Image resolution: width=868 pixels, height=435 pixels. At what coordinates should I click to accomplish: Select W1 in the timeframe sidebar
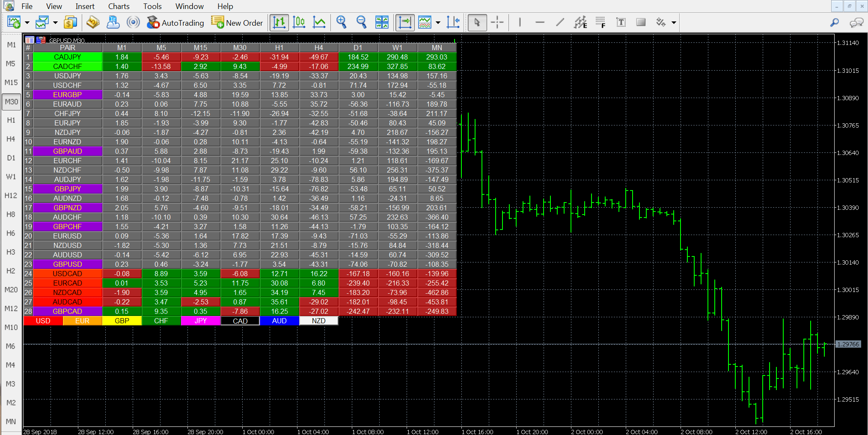[12, 177]
